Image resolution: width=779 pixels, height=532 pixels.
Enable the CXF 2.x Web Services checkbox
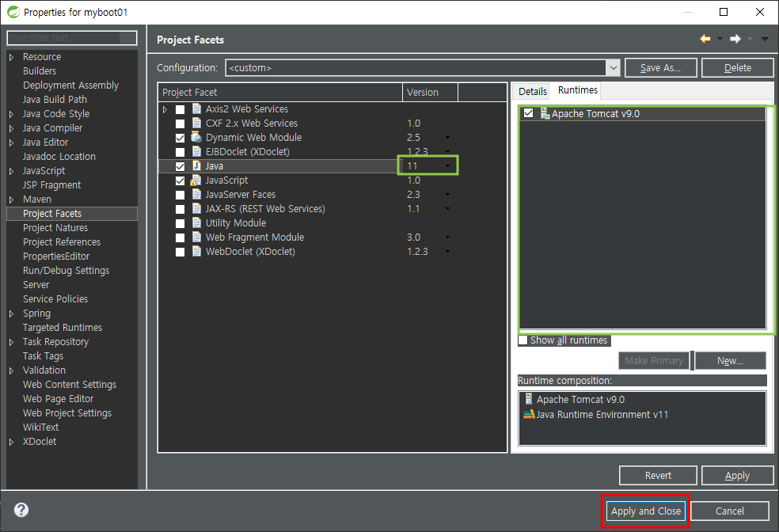click(x=180, y=123)
